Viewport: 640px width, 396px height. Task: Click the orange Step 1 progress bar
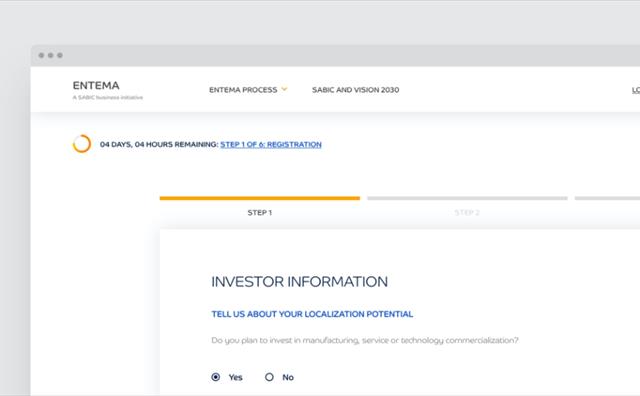260,198
